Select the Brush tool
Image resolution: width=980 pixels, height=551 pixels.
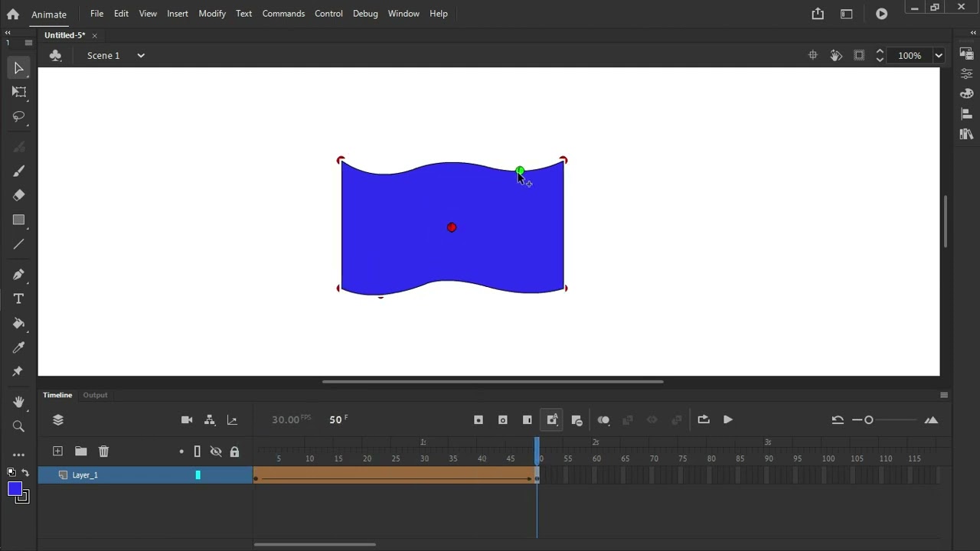click(18, 171)
